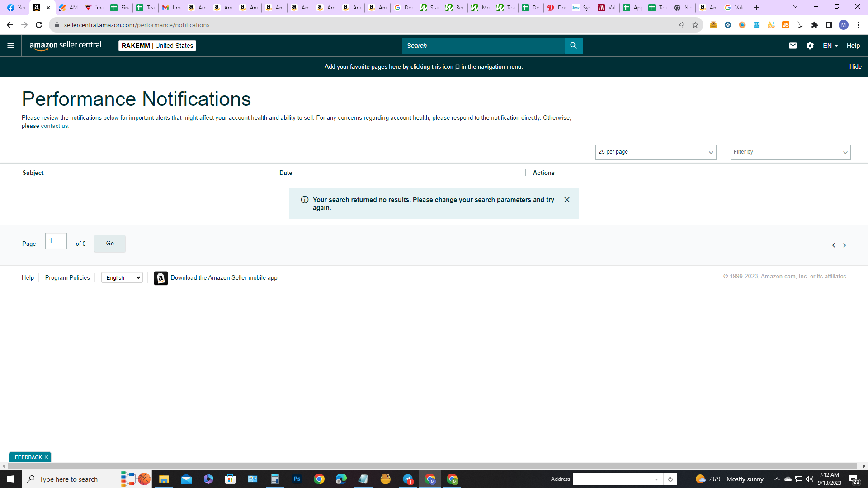Image resolution: width=868 pixels, height=488 pixels.
Task: Open Program Policies link
Action: tap(67, 278)
